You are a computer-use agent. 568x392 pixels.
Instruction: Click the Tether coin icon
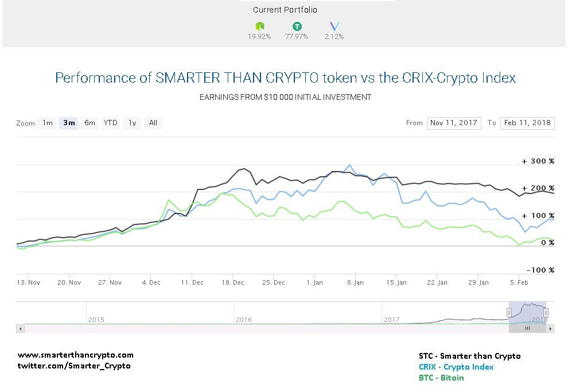297,26
